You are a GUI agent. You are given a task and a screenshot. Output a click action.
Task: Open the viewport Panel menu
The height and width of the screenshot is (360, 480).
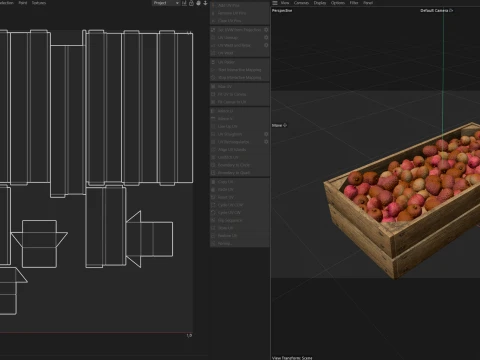click(x=368, y=3)
